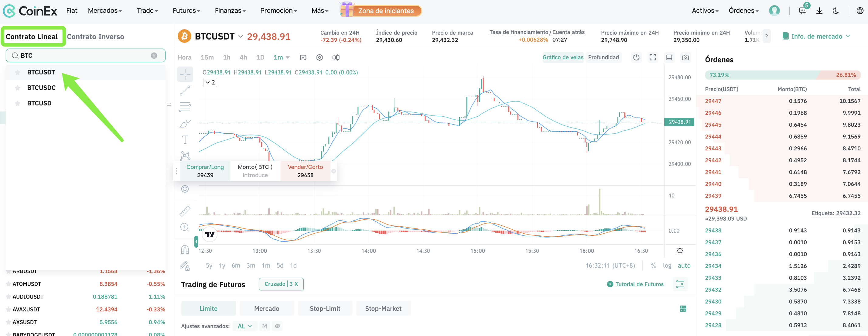Screen dimensions: 868x336
Task: Open the emoji icons tool
Action: (185, 189)
